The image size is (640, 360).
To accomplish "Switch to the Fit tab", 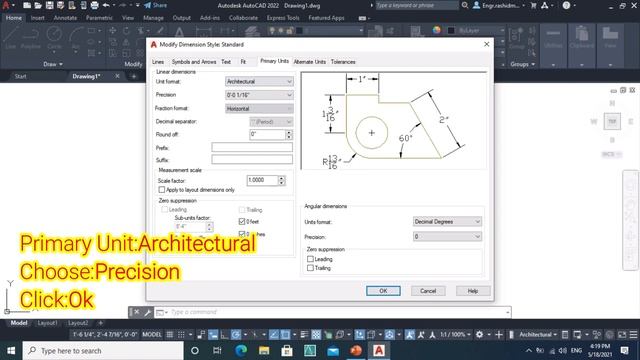I will click(243, 62).
